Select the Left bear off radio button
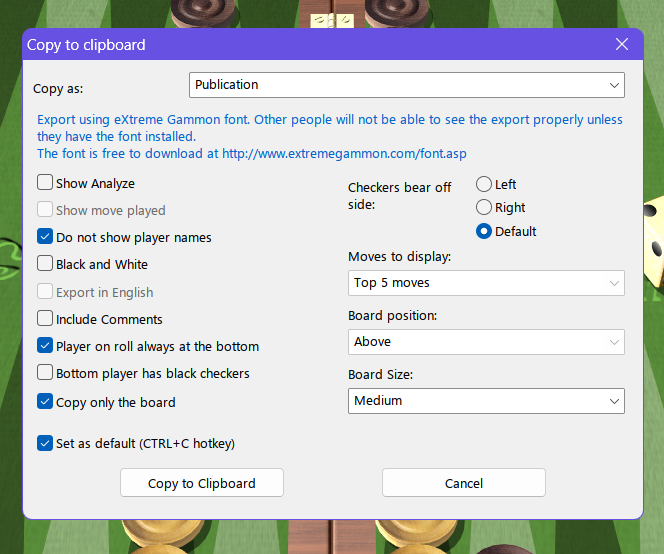Image resolution: width=664 pixels, height=554 pixels. pos(484,184)
